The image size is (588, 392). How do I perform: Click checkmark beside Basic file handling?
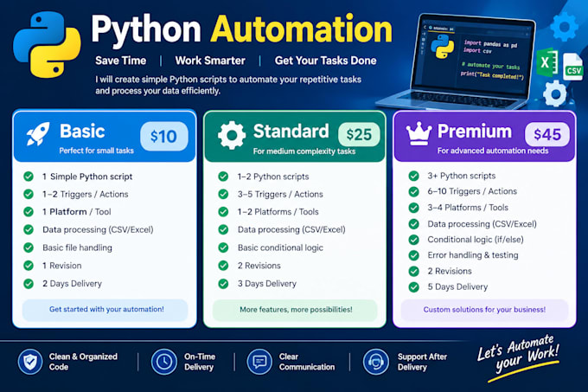(x=29, y=247)
